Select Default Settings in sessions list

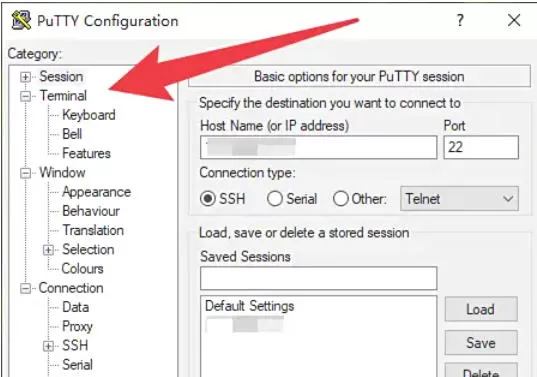pyautogui.click(x=250, y=306)
